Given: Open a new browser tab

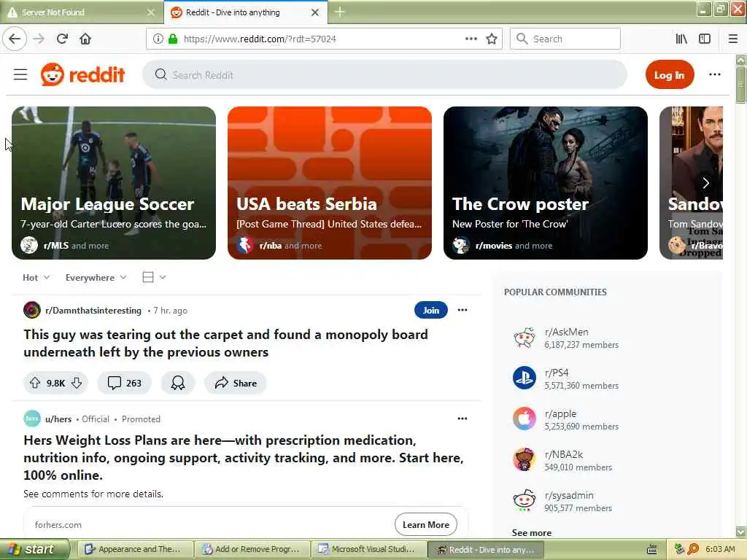Looking at the screenshot, I should (x=340, y=12).
